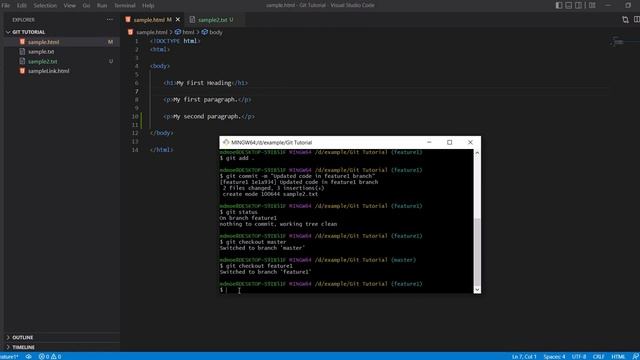Click the body element icon in the breadcrumb
The height and width of the screenshot is (360, 640).
click(204, 32)
